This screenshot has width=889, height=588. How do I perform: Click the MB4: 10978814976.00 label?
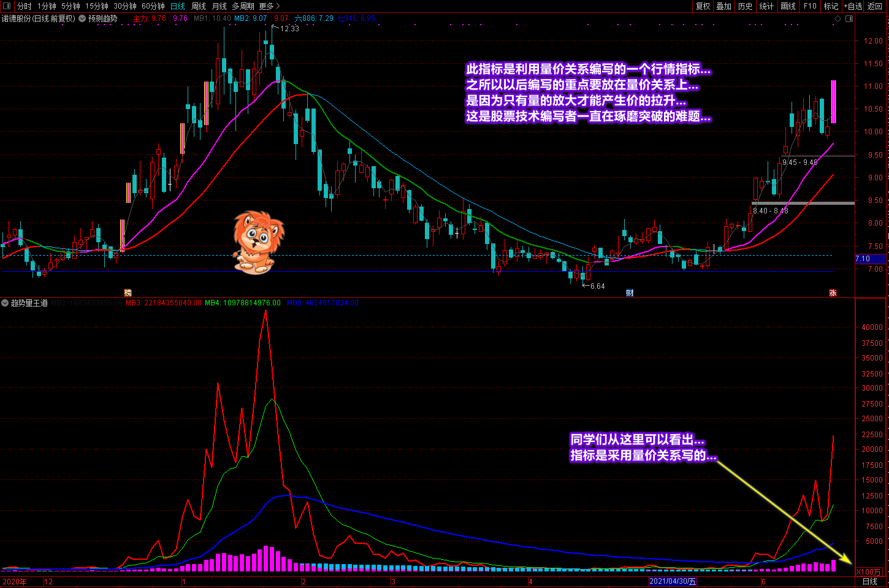tap(243, 303)
